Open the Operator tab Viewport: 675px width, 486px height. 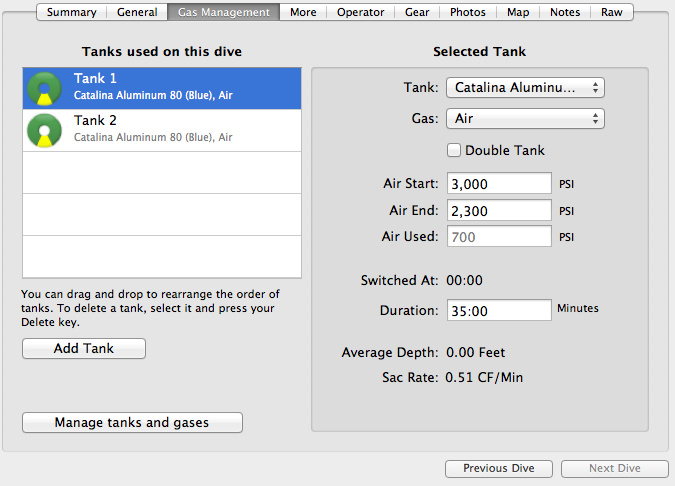(360, 12)
